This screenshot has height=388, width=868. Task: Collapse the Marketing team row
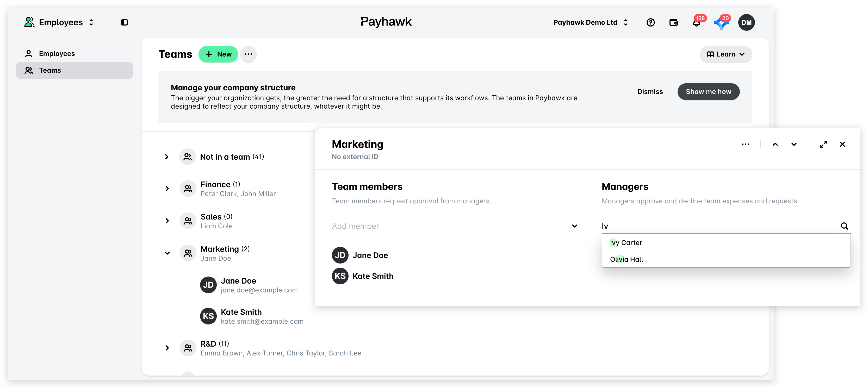click(167, 253)
